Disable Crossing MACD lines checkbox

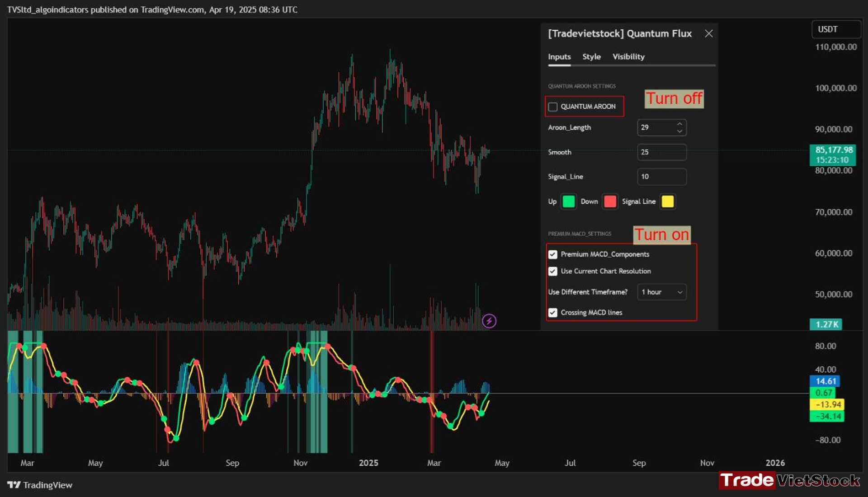(x=553, y=313)
